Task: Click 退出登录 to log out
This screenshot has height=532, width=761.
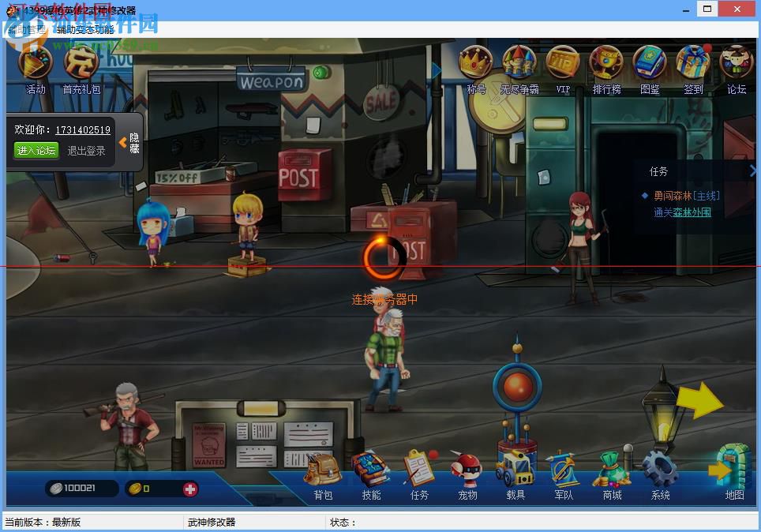Action: (86, 151)
